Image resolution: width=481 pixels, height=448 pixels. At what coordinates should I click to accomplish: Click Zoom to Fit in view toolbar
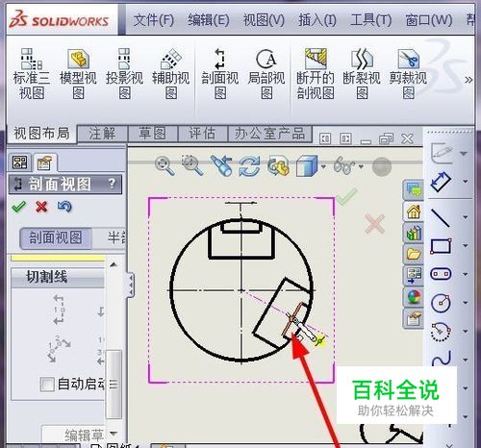(165, 166)
